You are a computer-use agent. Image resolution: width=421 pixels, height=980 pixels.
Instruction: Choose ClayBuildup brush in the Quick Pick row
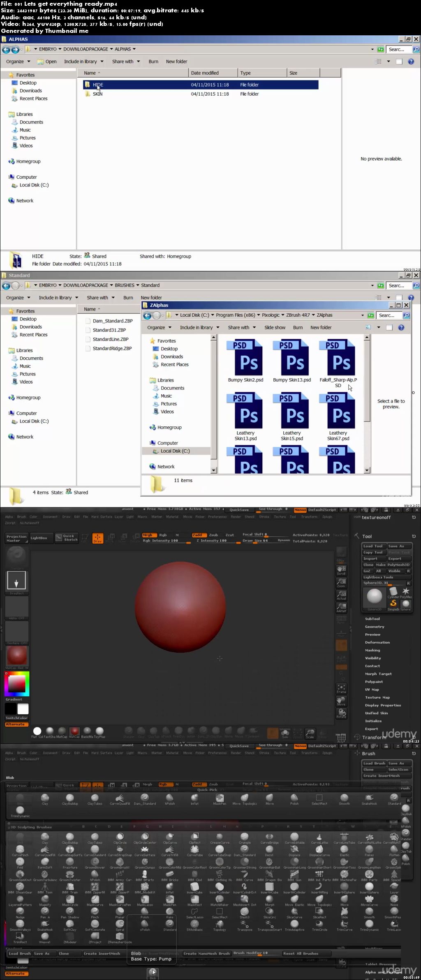pyautogui.click(x=70, y=799)
